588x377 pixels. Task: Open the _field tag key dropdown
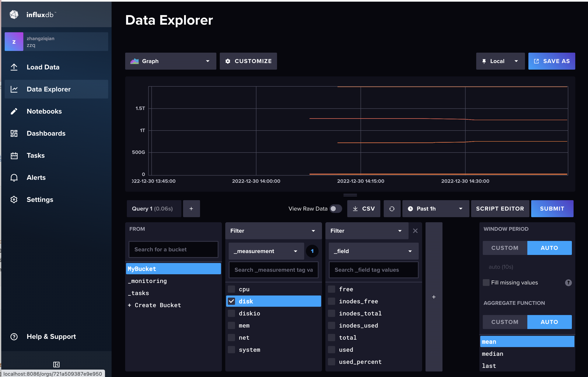pos(373,251)
